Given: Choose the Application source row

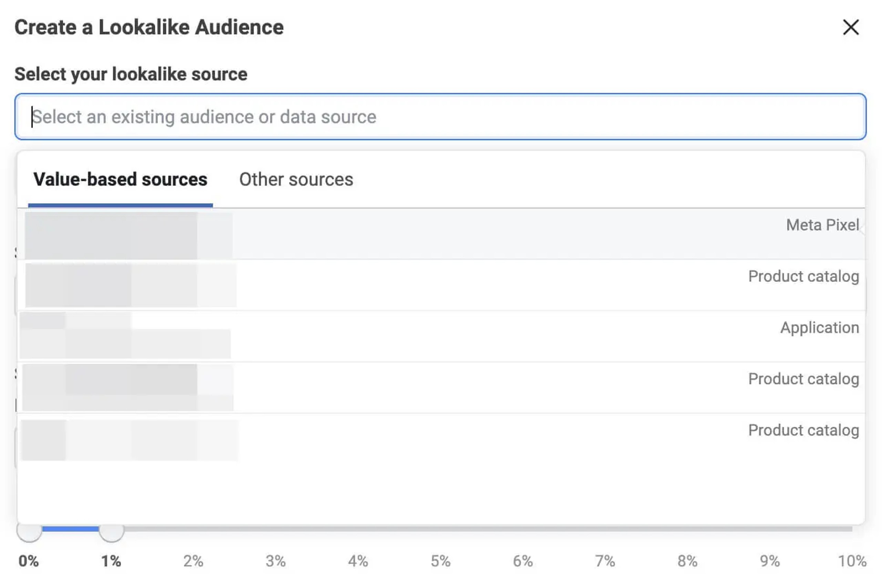Looking at the screenshot, I should tap(441, 337).
